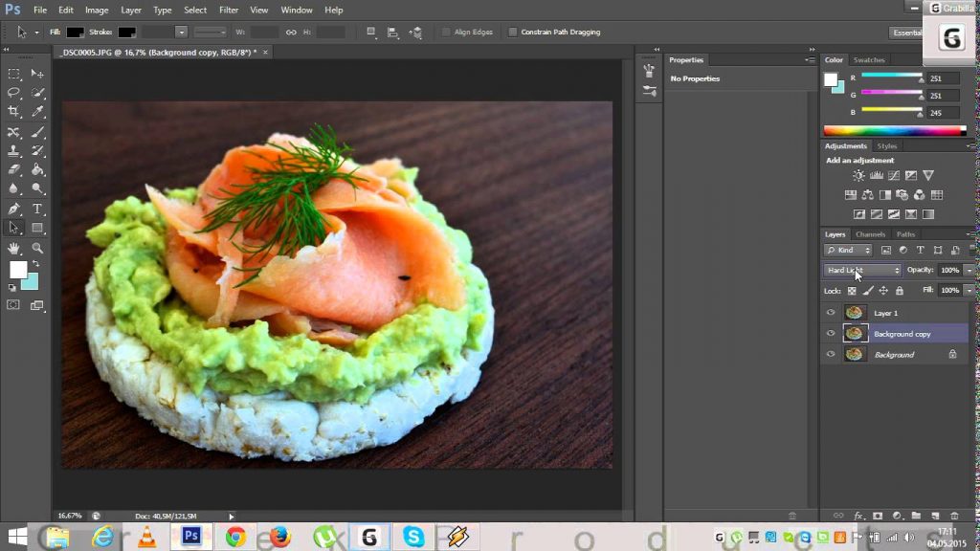Enable Constrain Path Dragging in options bar

click(x=511, y=32)
